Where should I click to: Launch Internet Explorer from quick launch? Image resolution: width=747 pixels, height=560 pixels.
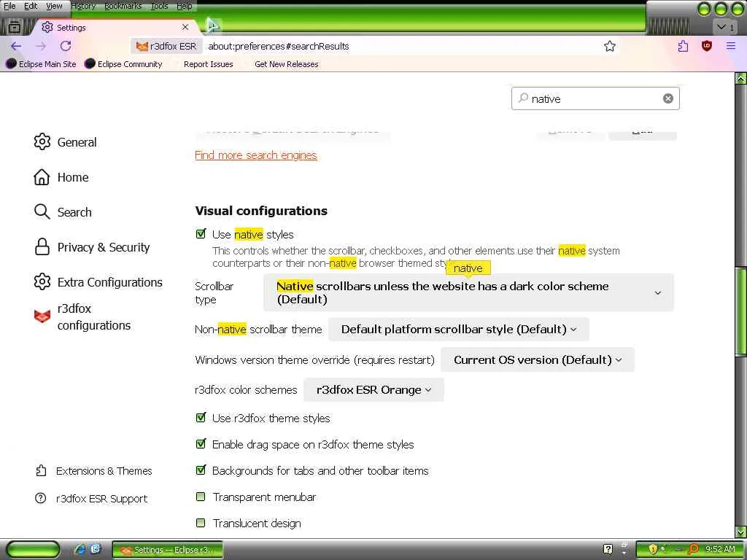pos(80,550)
